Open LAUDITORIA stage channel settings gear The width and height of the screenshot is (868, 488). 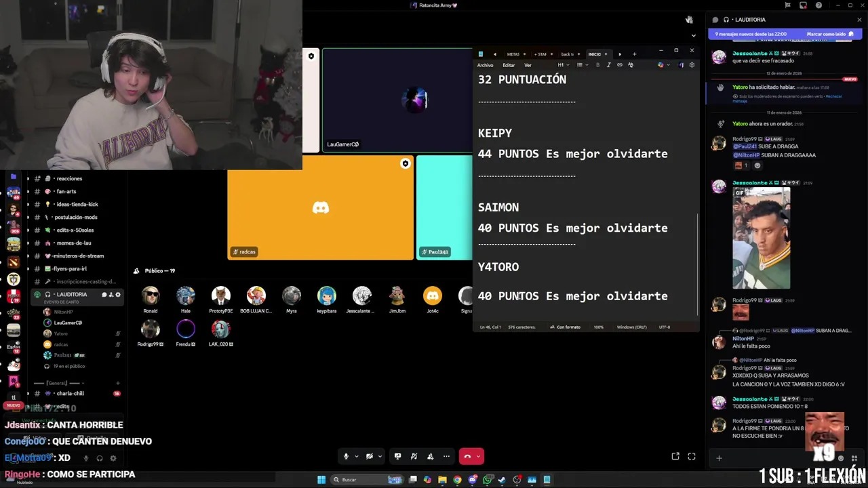(118, 295)
